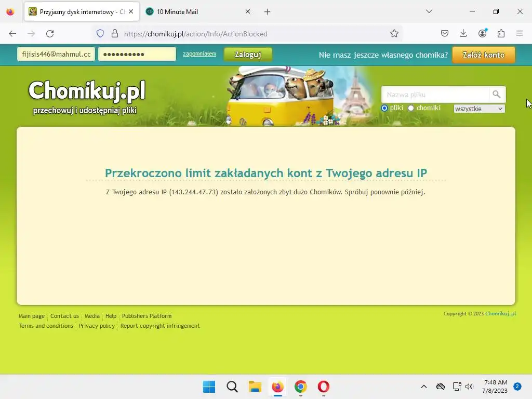Open network status tray icon
Image resolution: width=532 pixels, height=399 pixels.
tap(457, 387)
